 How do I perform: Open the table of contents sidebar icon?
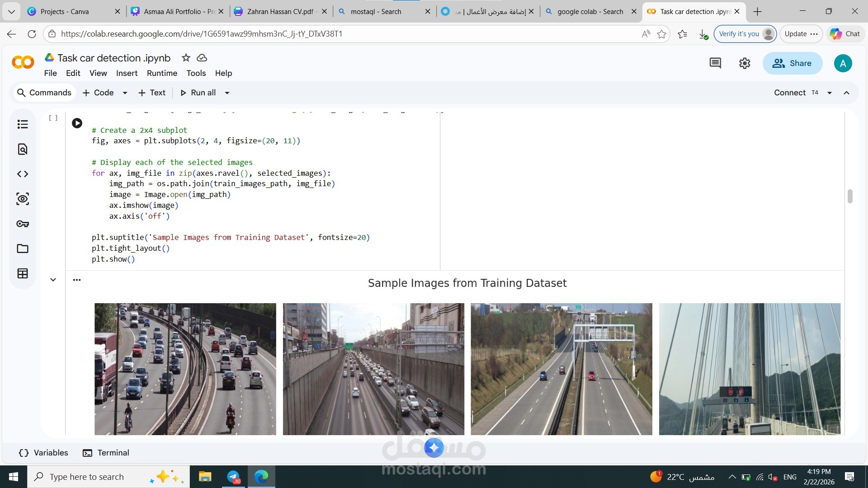coord(23,124)
